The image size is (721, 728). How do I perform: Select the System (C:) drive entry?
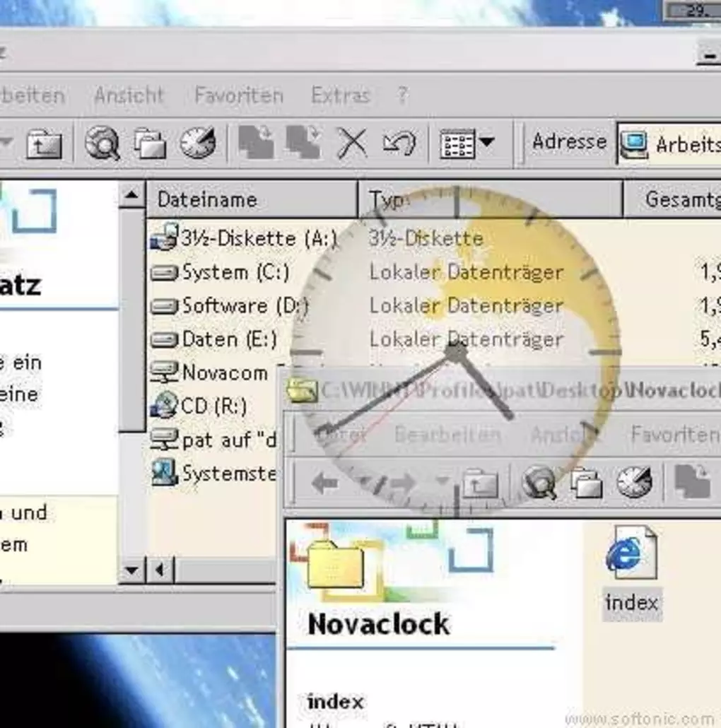coord(223,273)
